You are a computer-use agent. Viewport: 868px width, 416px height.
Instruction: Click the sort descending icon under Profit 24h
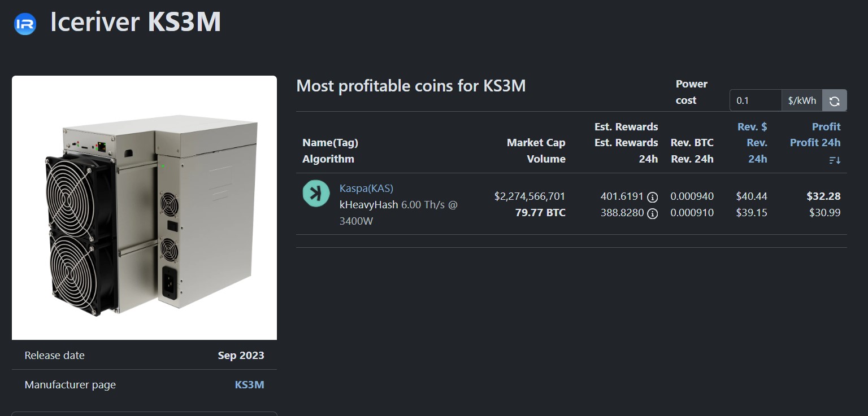pos(835,160)
